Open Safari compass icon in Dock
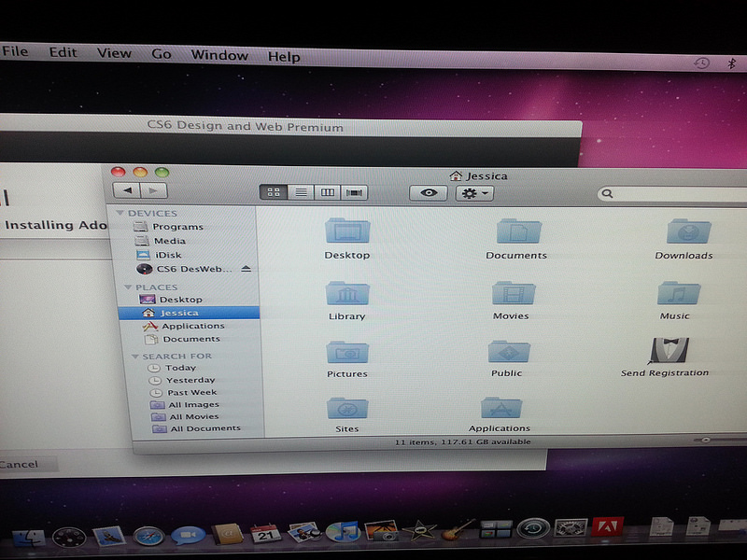 [x=148, y=536]
